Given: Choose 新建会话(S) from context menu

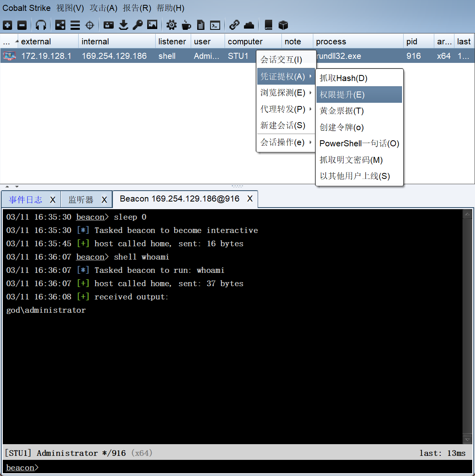Looking at the screenshot, I should coord(286,125).
